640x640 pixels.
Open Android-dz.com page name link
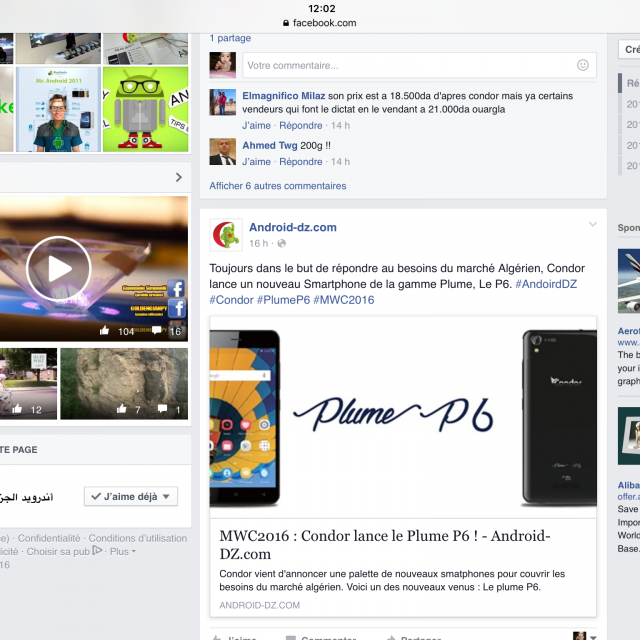click(x=293, y=227)
